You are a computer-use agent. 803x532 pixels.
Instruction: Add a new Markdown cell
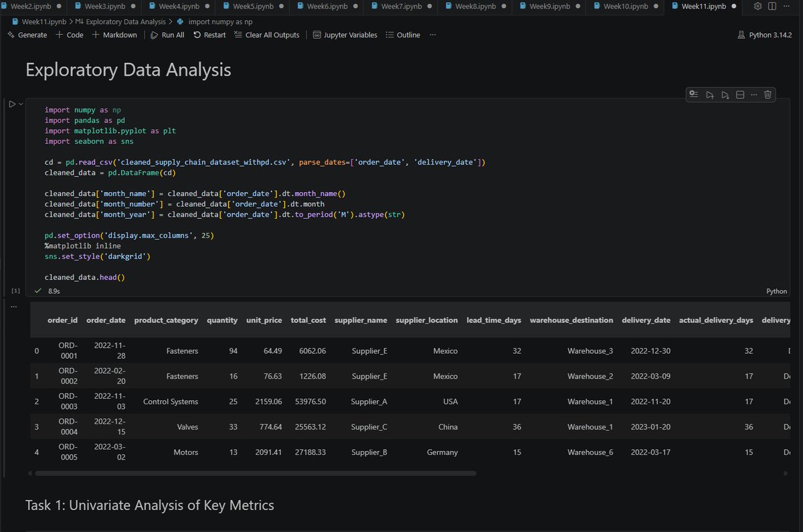(114, 35)
